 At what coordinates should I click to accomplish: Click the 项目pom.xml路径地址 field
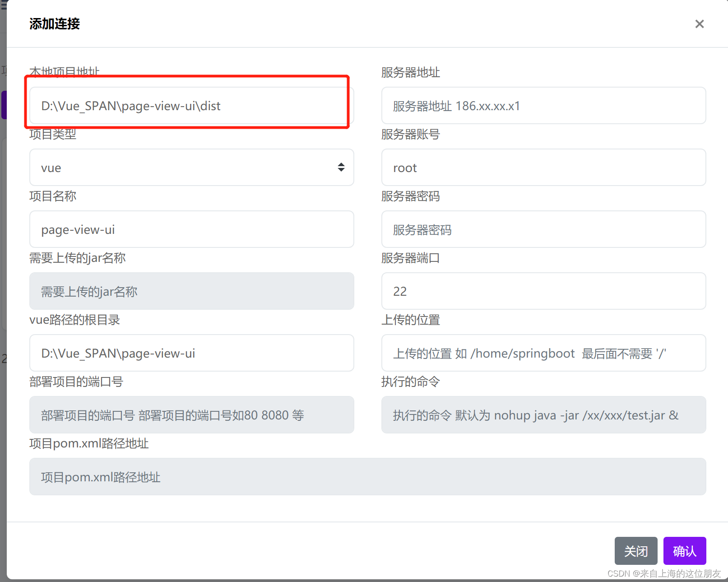[367, 477]
